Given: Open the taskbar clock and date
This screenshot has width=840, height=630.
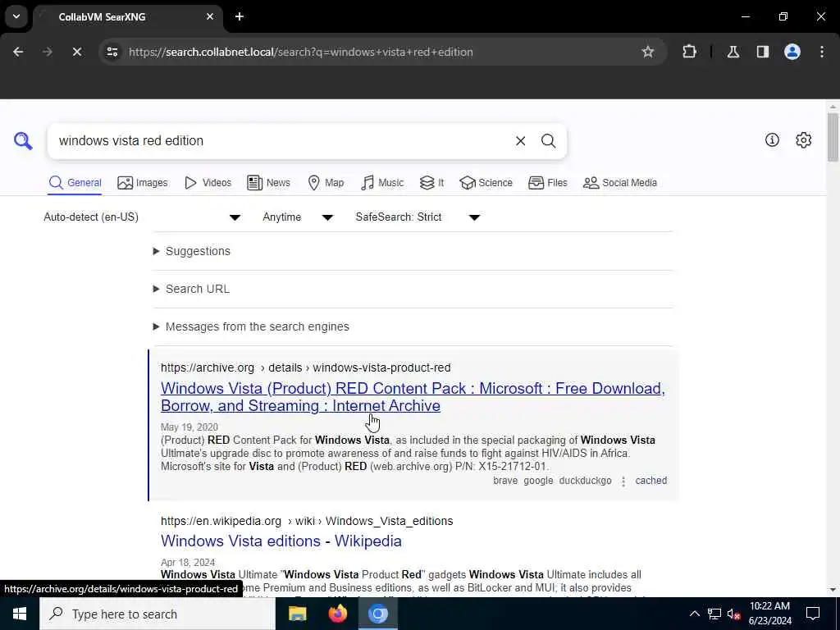Looking at the screenshot, I should point(769,614).
